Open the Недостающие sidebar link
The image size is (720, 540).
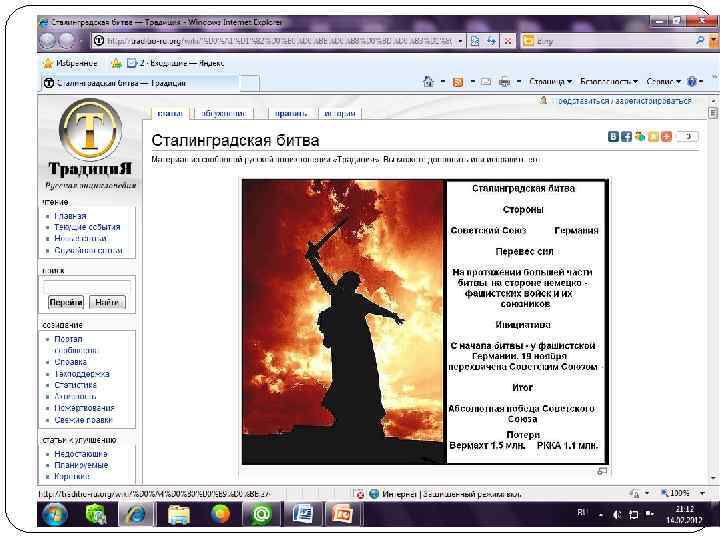[81, 454]
